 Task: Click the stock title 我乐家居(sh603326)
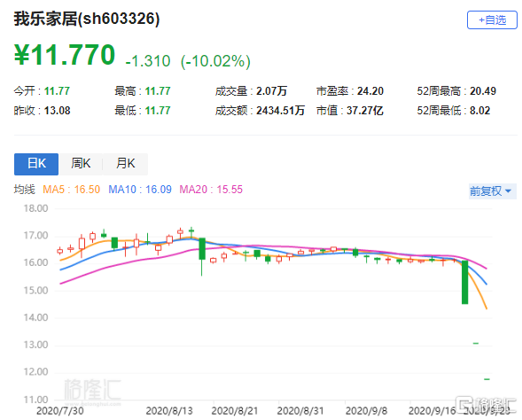[87, 19]
